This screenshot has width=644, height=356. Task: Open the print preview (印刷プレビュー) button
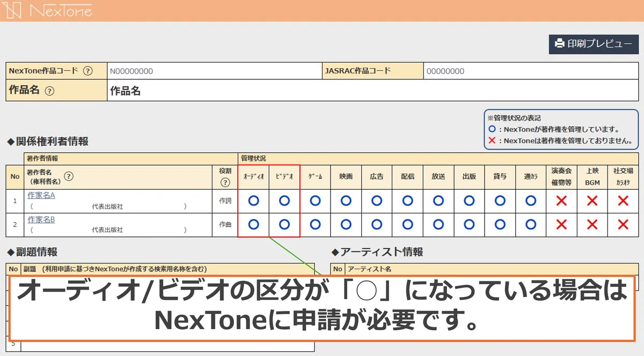click(594, 44)
